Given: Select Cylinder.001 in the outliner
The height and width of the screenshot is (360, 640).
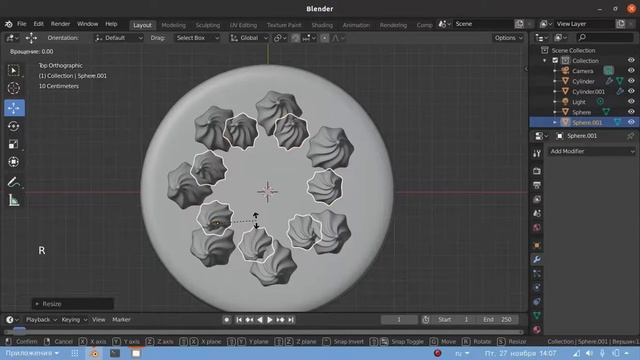Looking at the screenshot, I should pyautogui.click(x=588, y=91).
